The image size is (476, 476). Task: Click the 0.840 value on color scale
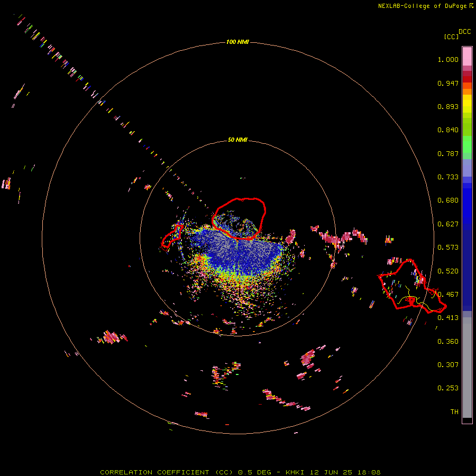click(x=448, y=130)
